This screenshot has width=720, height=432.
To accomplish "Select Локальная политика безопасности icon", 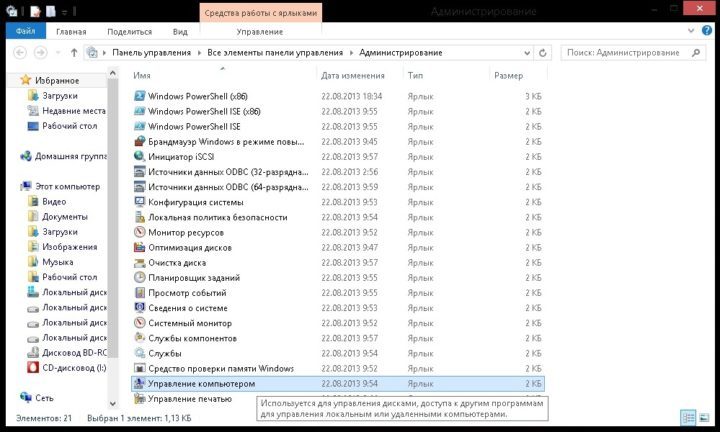I will [140, 217].
